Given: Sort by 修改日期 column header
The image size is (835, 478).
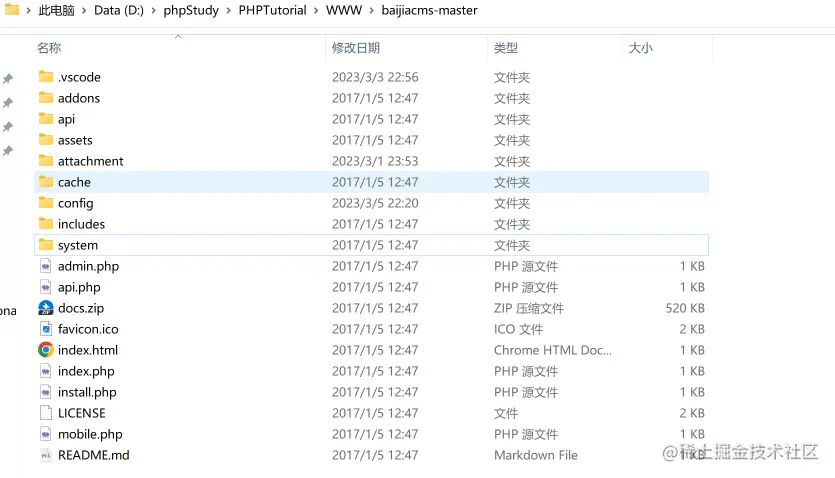Looking at the screenshot, I should [x=356, y=48].
